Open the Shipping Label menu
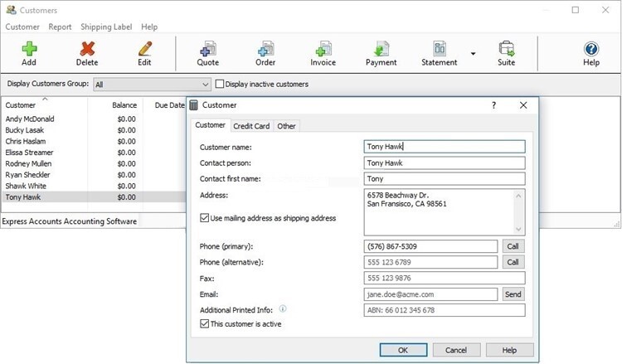 tap(106, 27)
